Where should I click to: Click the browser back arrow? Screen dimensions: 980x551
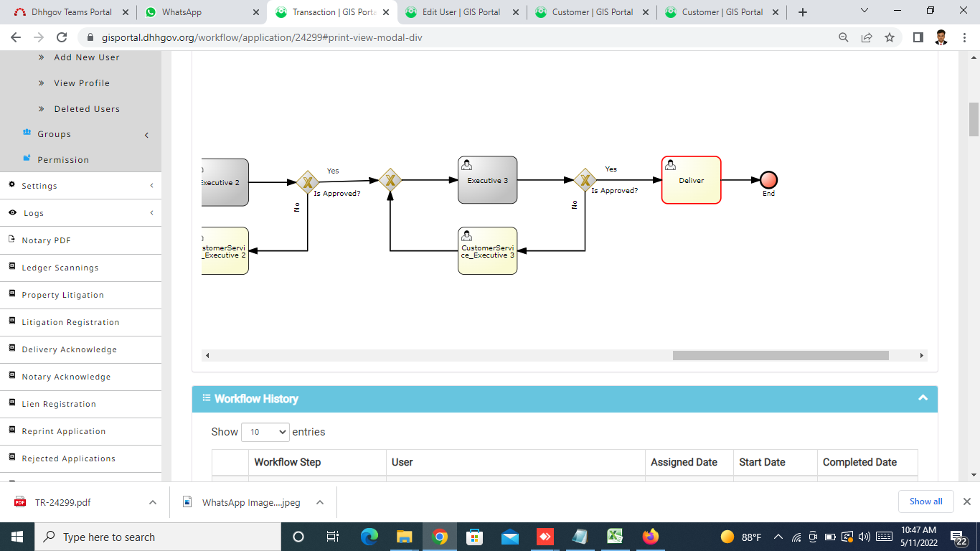(16, 37)
